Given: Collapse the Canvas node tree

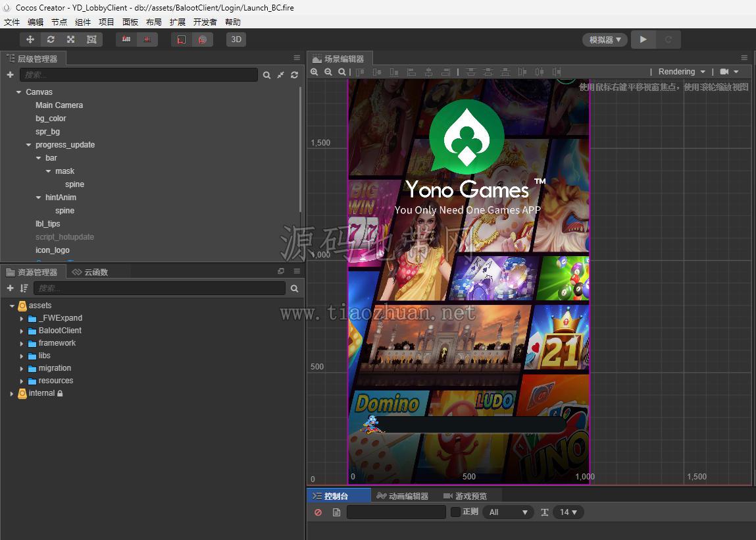Looking at the screenshot, I should (x=19, y=92).
